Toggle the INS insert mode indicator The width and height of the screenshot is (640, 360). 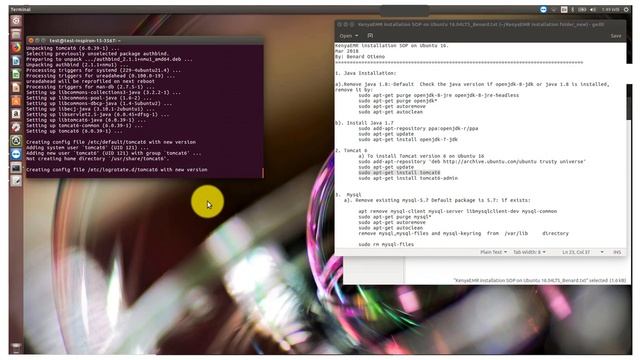coord(617,252)
